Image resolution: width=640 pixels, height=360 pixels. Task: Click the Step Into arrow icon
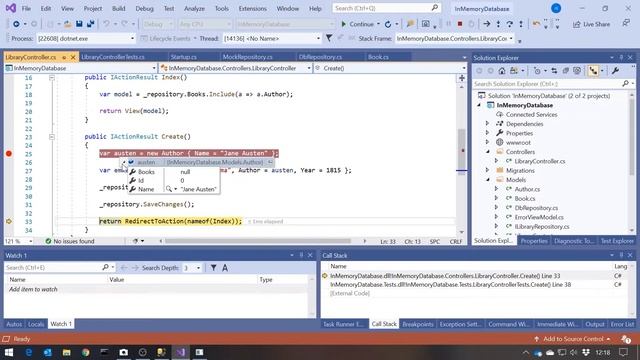(x=498, y=24)
